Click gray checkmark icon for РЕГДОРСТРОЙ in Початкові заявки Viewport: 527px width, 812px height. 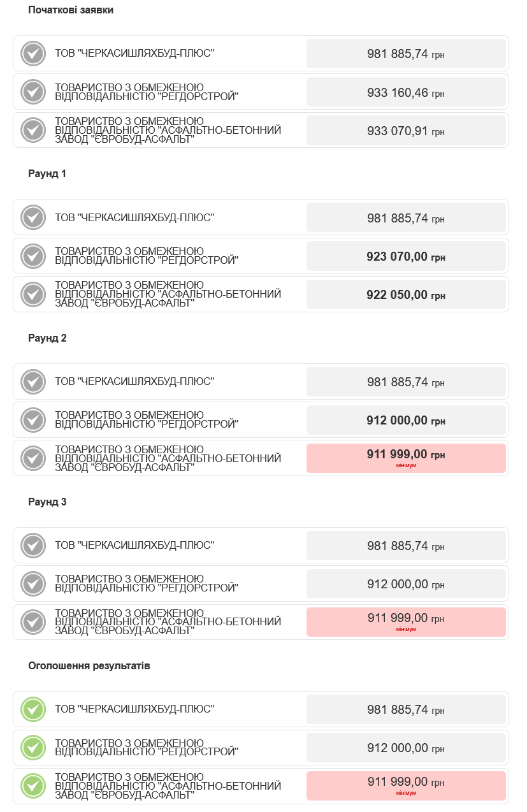pyautogui.click(x=33, y=92)
